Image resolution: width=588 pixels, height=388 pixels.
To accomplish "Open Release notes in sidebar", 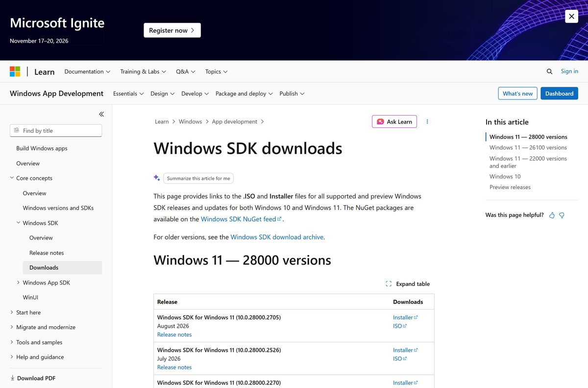I will click(47, 253).
